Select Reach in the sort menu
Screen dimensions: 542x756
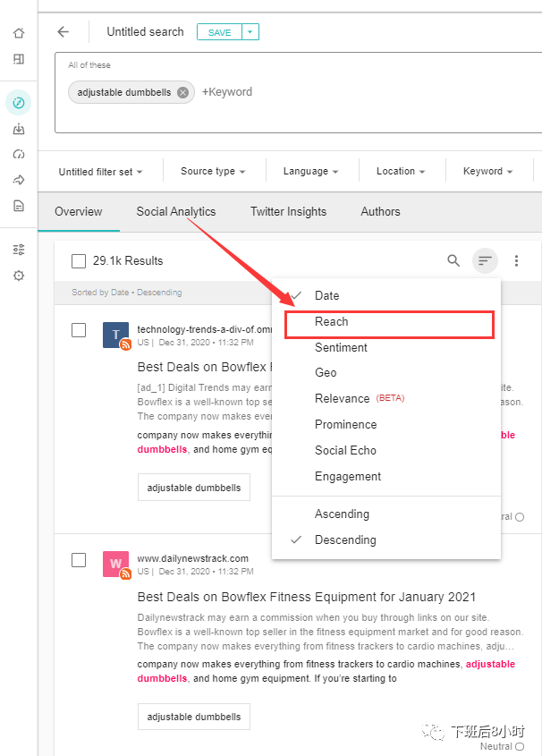point(332,322)
